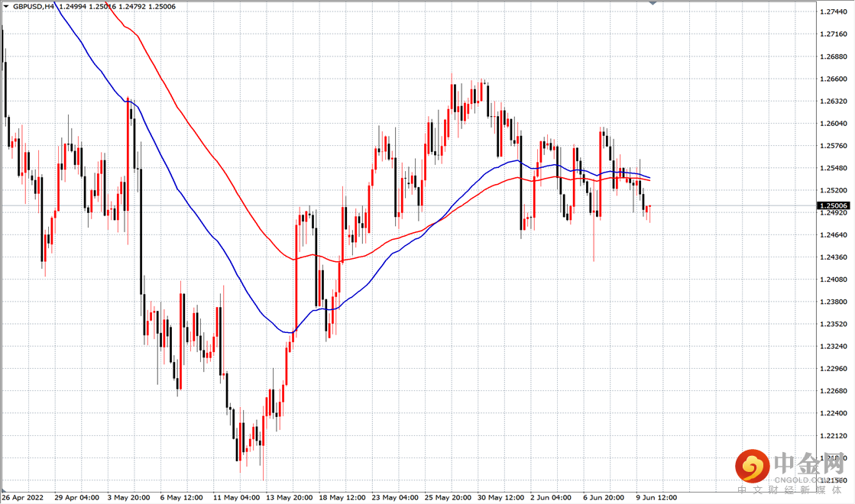Open the chart menu arrow beside GBPUSD,H4
This screenshot has height=504, width=855.
click(x=6, y=7)
